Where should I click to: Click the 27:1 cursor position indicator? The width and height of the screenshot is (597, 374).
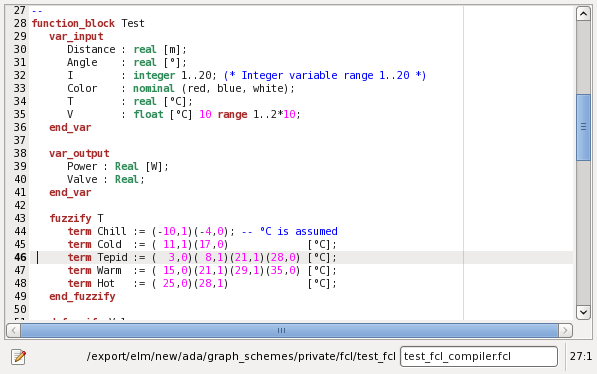(581, 356)
